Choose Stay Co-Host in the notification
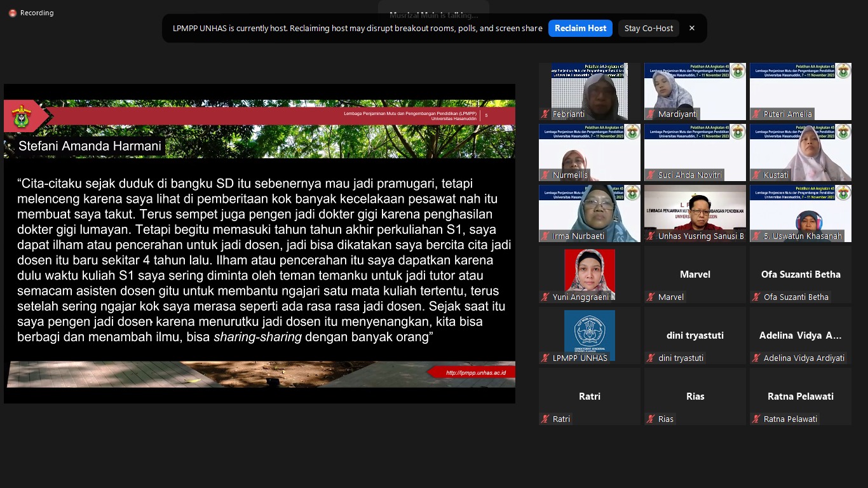The image size is (868, 488). [648, 28]
